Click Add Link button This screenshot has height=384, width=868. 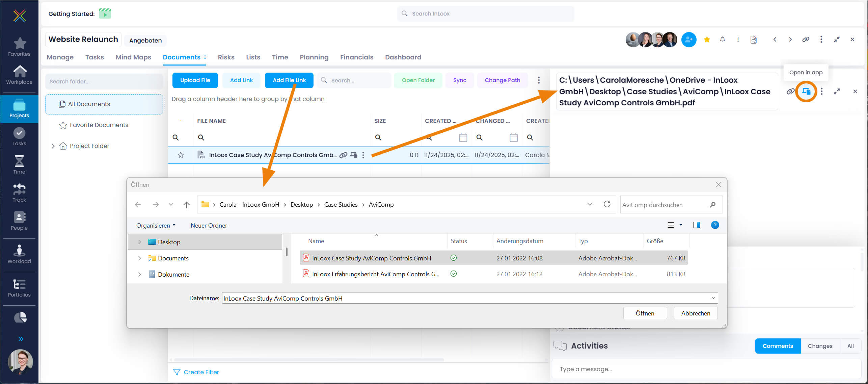[241, 80]
